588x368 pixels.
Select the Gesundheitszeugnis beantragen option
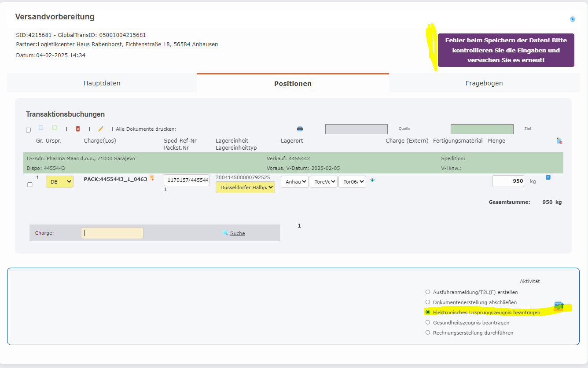point(427,322)
